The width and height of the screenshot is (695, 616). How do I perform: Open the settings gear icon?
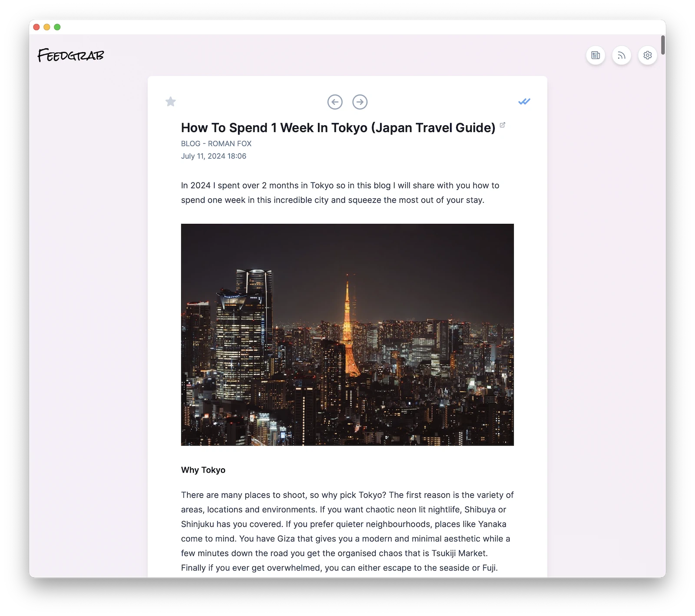pyautogui.click(x=647, y=55)
